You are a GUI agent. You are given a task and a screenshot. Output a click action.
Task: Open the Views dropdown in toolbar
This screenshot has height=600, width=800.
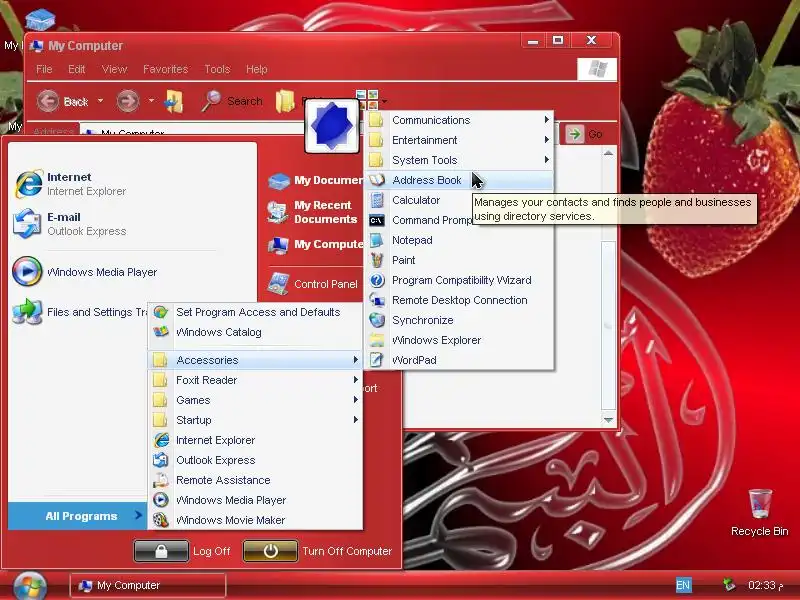[x=385, y=101]
